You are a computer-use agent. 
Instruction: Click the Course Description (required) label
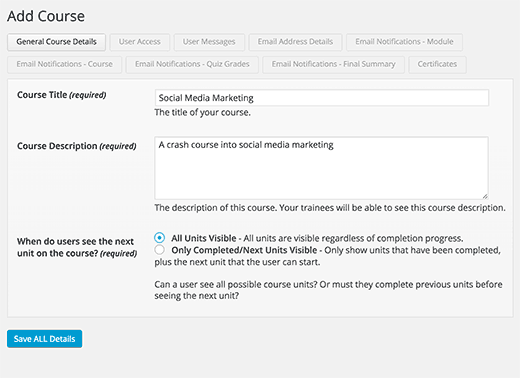77,146
